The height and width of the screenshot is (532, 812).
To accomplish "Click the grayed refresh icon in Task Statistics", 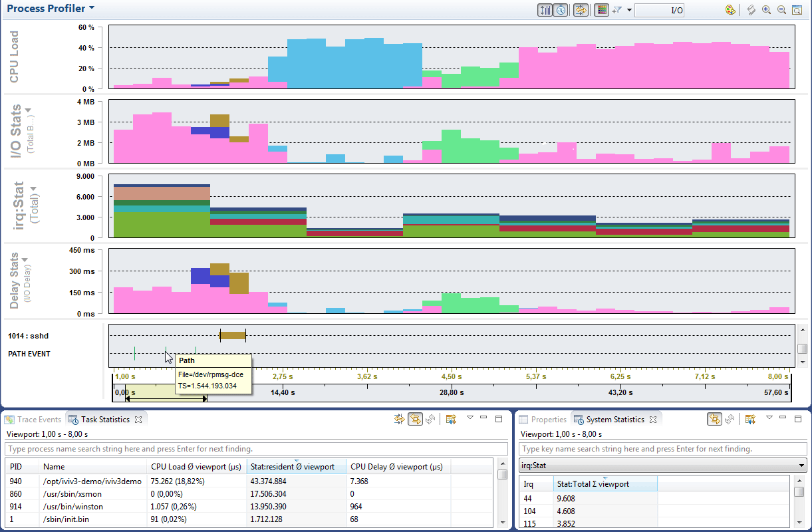I will coord(430,419).
